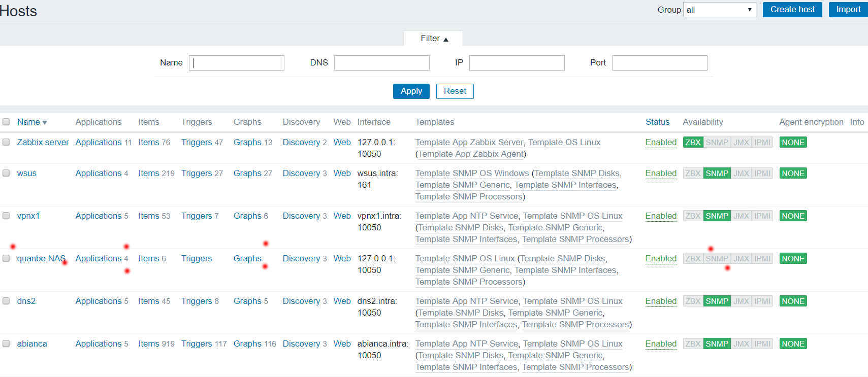The image size is (868, 377).
Task: Open Template App NTP Service in vpnx1 row
Action: point(467,216)
